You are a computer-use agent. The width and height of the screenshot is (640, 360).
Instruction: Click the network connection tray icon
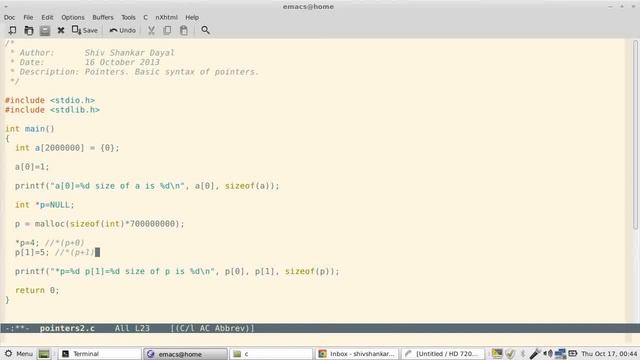point(560,353)
